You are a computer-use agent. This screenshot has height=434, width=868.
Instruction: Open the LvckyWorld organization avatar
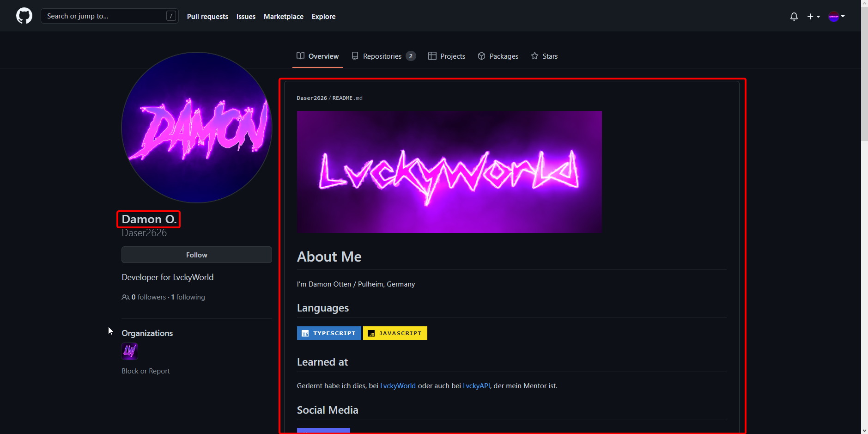(129, 351)
